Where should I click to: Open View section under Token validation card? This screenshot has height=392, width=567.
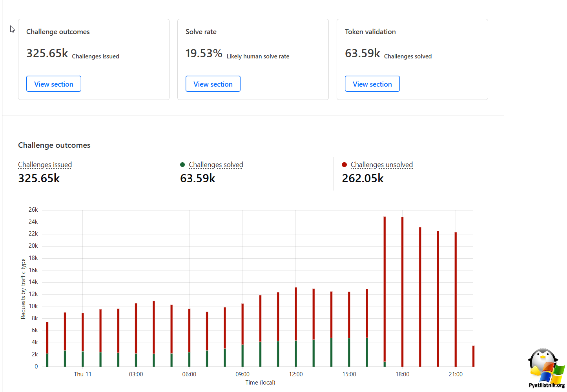pyautogui.click(x=372, y=84)
